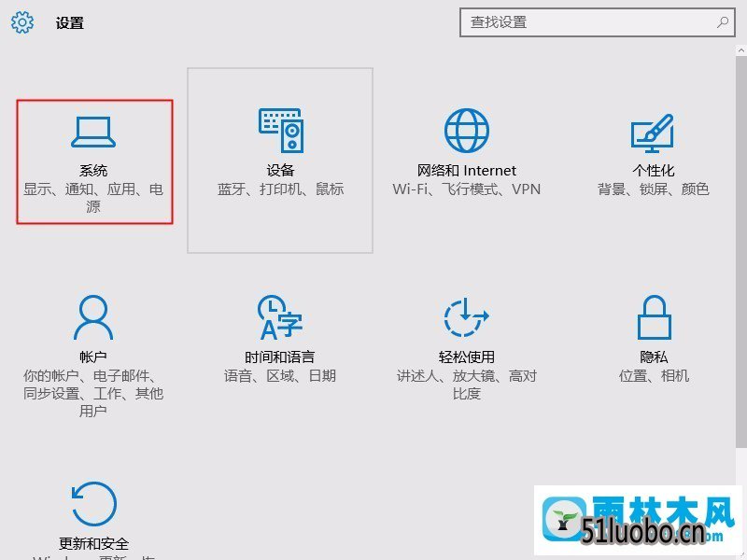Viewport: 747px width, 560px height.
Task: Click the 背景、锁屏、颜色 description
Action: (653, 189)
